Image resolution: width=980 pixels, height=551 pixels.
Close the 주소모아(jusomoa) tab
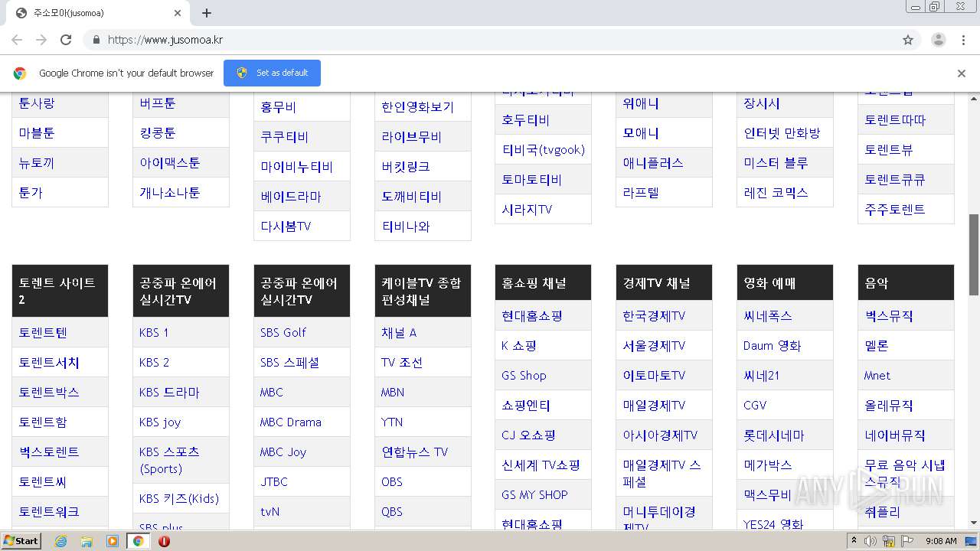click(x=178, y=13)
